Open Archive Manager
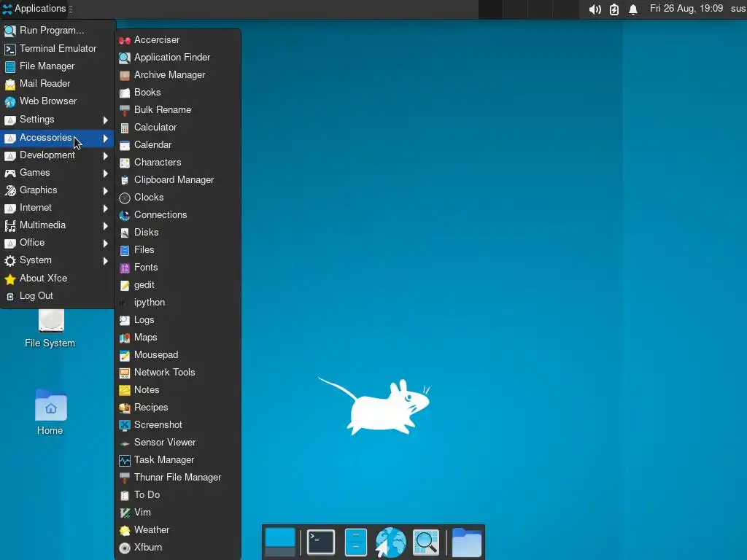Image resolution: width=747 pixels, height=560 pixels. click(x=177, y=75)
